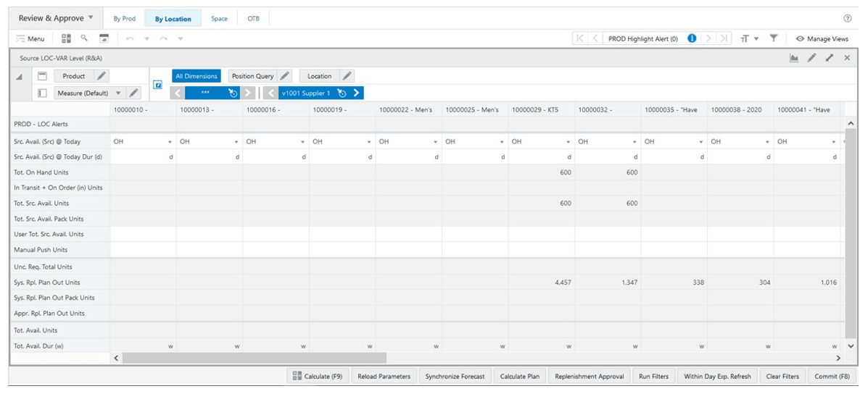The height and width of the screenshot is (394, 868).
Task: Open the Menu button in the toolbar
Action: pos(30,38)
